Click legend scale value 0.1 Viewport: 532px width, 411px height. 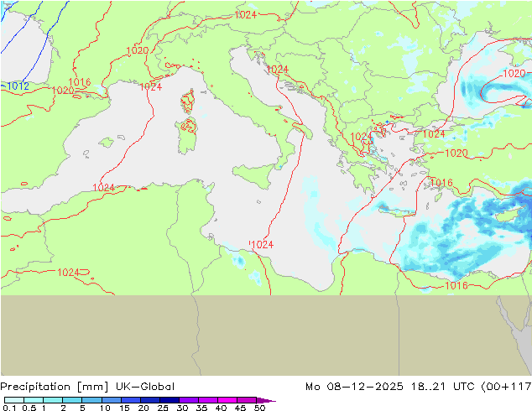(x=9, y=408)
